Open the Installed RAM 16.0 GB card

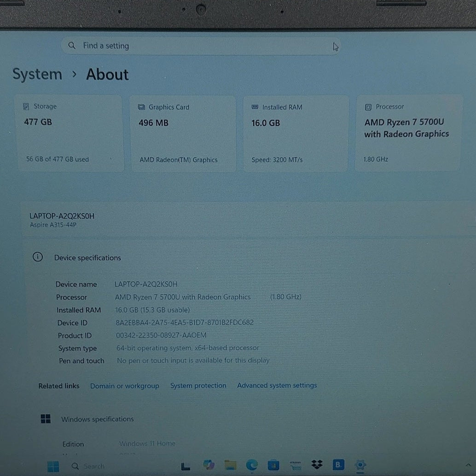296,134
